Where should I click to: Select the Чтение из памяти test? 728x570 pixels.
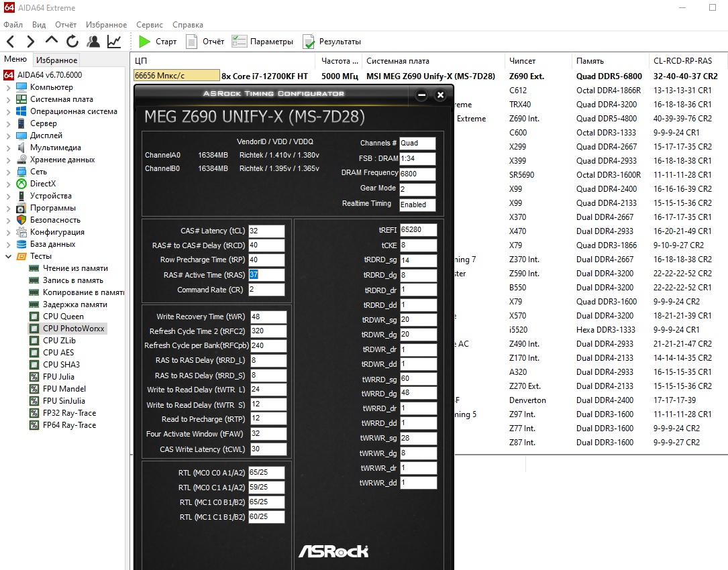pyautogui.click(x=75, y=268)
